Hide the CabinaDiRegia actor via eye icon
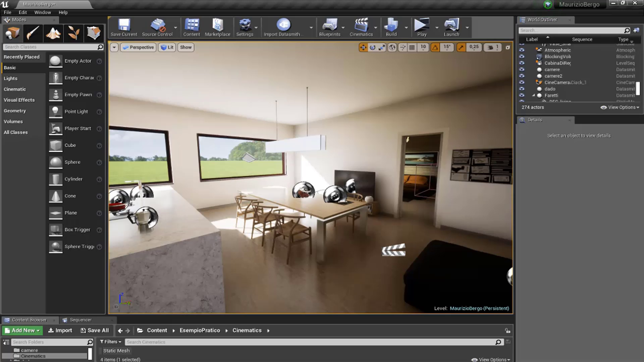This screenshot has width=644, height=362. pos(522,63)
